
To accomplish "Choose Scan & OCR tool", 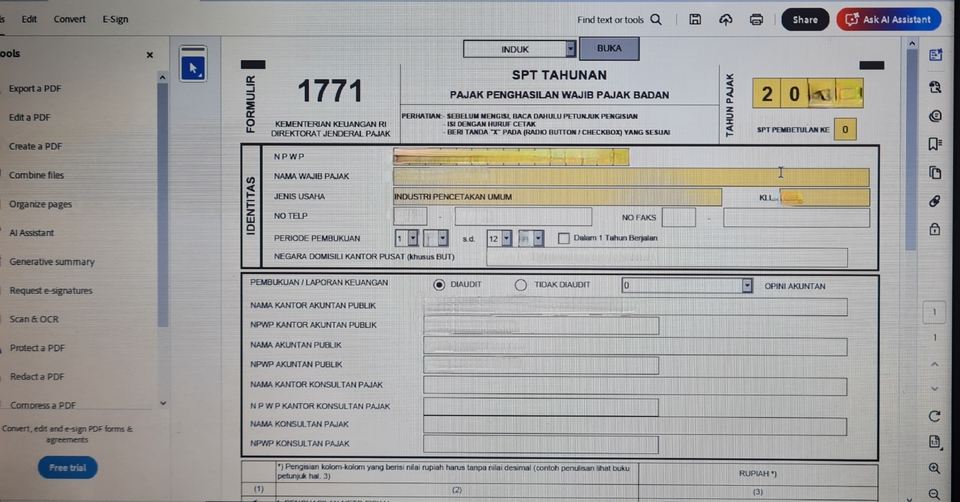I will (34, 319).
